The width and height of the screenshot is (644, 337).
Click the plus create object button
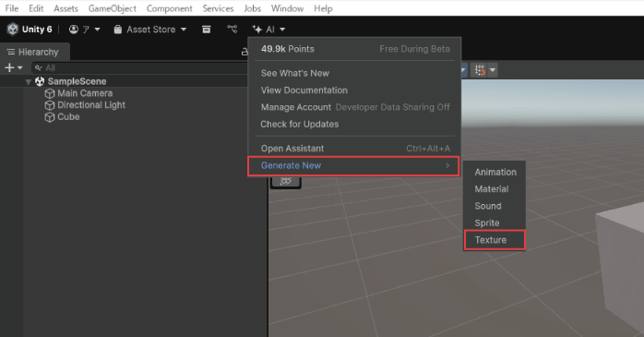[9, 67]
